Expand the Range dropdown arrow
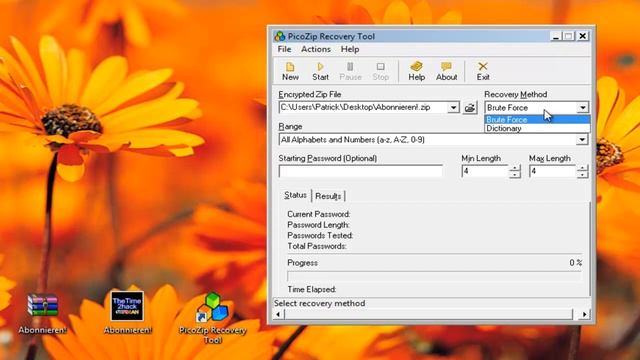Image resolution: width=640 pixels, height=360 pixels. [x=582, y=140]
